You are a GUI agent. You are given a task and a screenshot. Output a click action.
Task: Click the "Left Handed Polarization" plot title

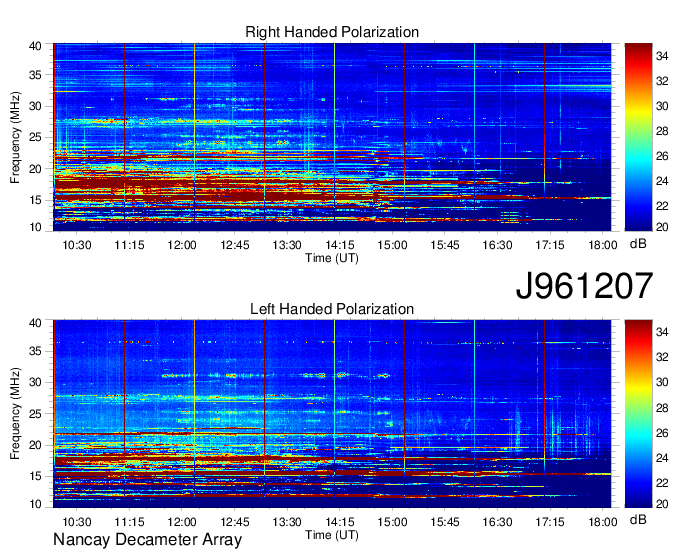[332, 309]
